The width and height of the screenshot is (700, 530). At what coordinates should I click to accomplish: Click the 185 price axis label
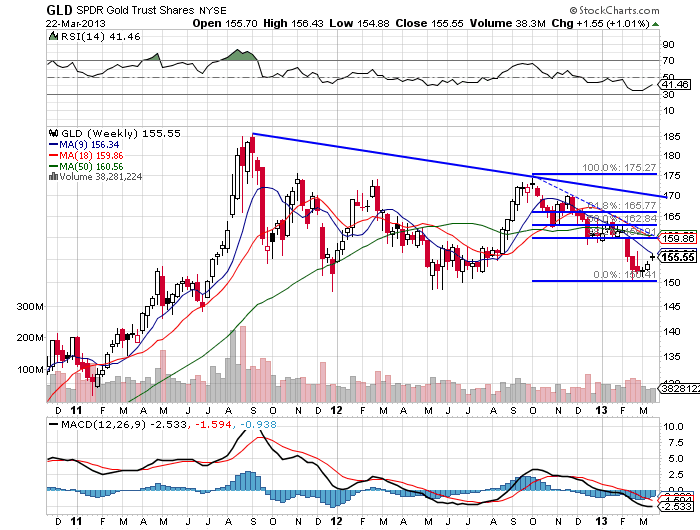coord(671,137)
